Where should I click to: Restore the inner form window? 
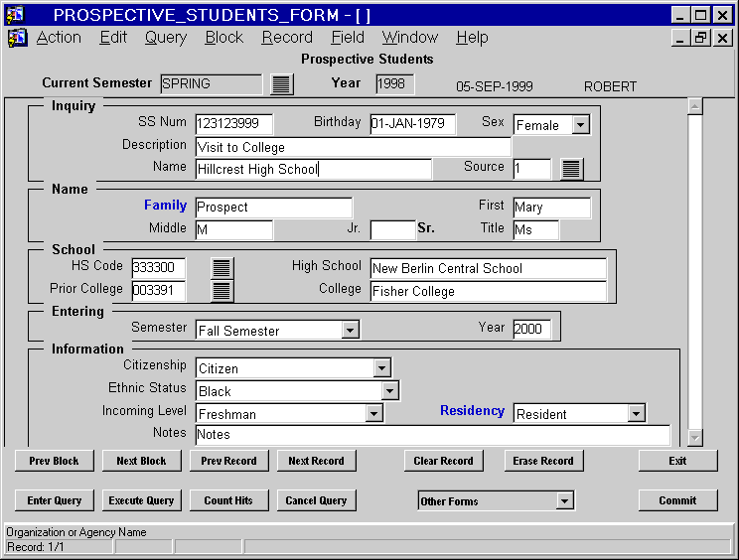pos(700,38)
